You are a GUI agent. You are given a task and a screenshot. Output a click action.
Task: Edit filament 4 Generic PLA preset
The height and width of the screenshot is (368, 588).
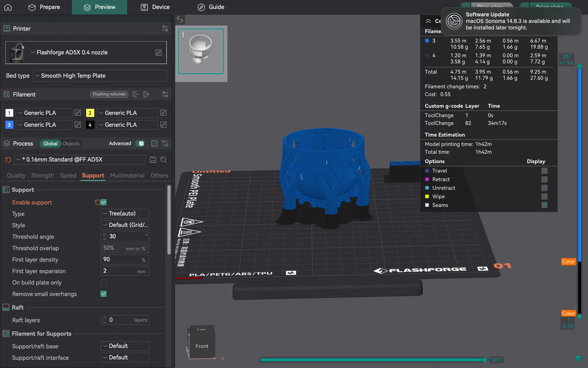click(164, 125)
